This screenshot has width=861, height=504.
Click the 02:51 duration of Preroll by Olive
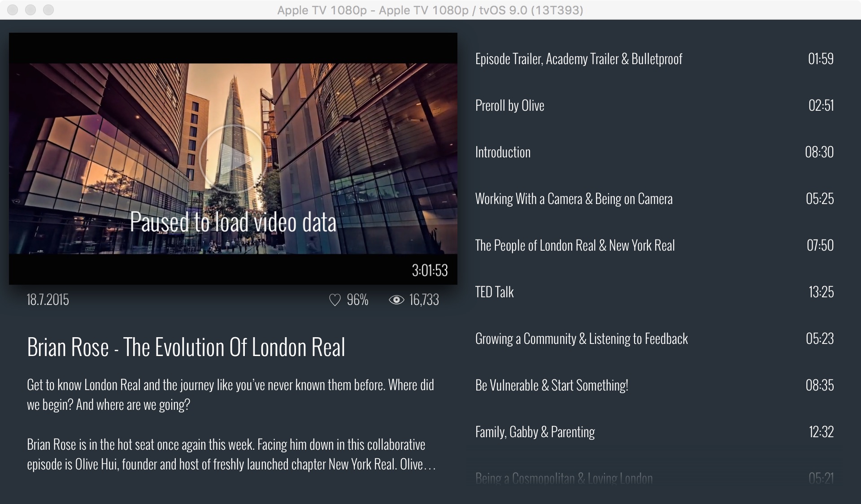pyautogui.click(x=821, y=105)
